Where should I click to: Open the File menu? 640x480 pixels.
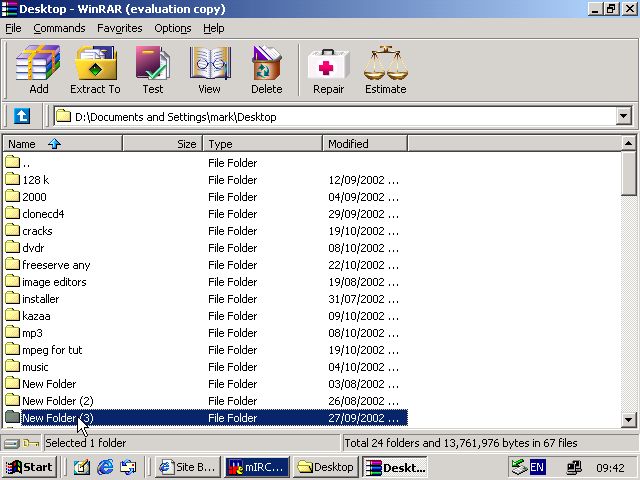pos(13,28)
